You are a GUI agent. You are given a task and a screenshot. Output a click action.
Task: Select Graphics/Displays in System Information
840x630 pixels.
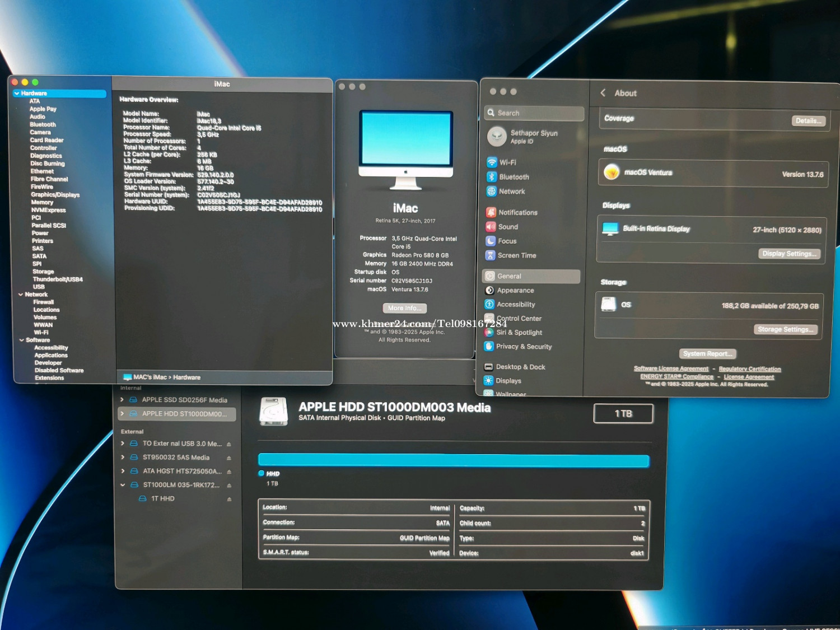coord(55,195)
